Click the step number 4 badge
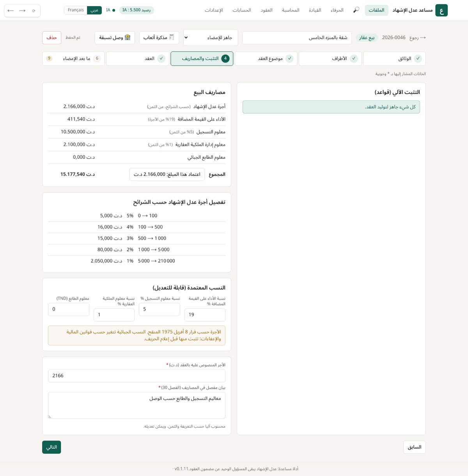Image resolution: width=468 pixels, height=476 pixels. [x=225, y=59]
